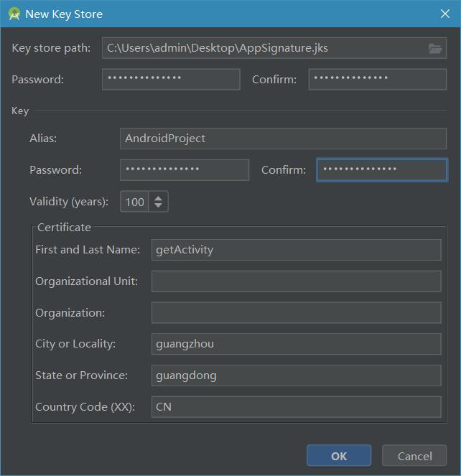Click the Country Code field showing CN

296,407
